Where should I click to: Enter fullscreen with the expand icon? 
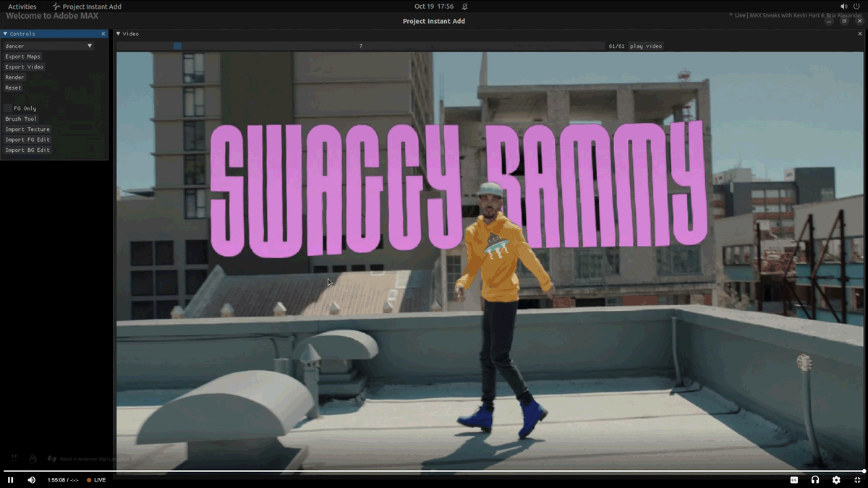pos(857,480)
